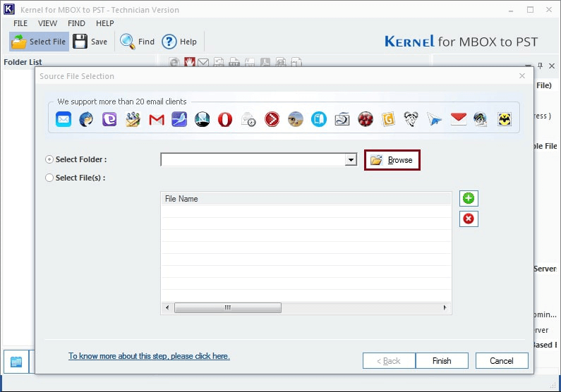The height and width of the screenshot is (392, 561).
Task: Click the file list scrollbar right arrow
Action: pyautogui.click(x=445, y=307)
